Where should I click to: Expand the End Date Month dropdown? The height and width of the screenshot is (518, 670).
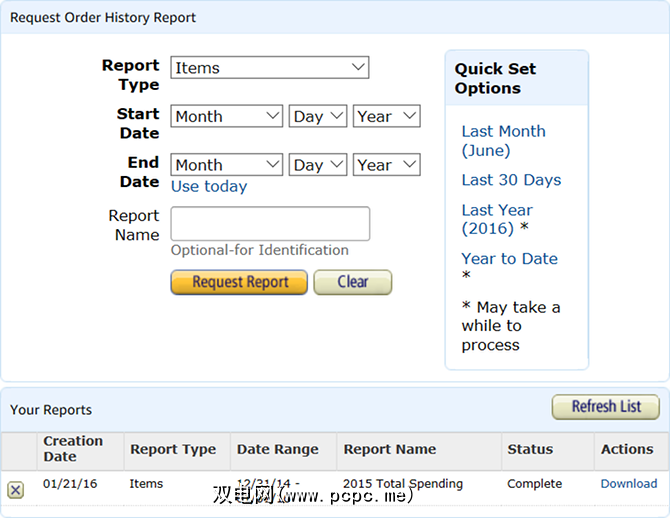click(x=227, y=165)
